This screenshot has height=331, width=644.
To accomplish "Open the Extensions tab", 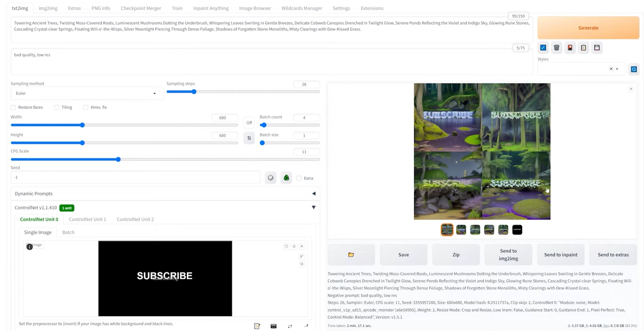I will (372, 8).
